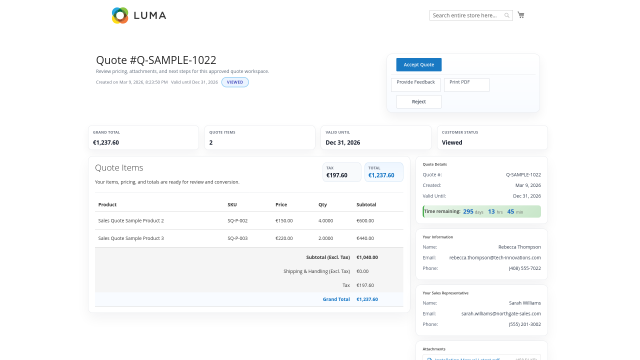Print the quote as PDF

[467, 84]
